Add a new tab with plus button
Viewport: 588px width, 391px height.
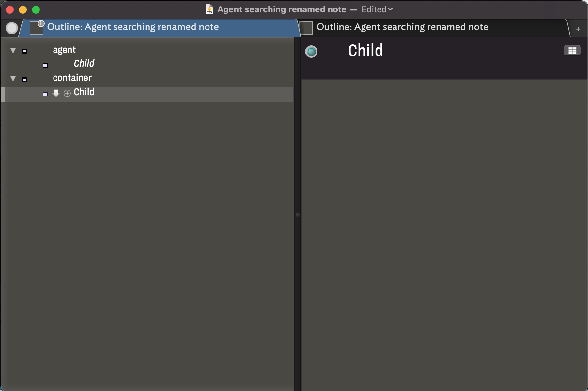(578, 29)
